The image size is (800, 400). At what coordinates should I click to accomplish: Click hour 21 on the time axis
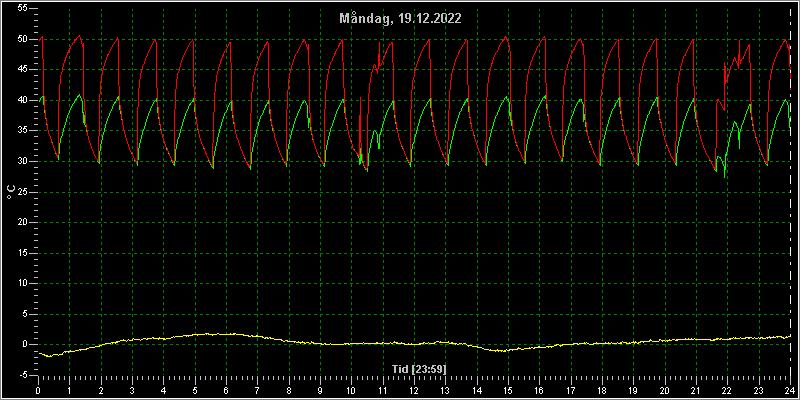point(696,391)
